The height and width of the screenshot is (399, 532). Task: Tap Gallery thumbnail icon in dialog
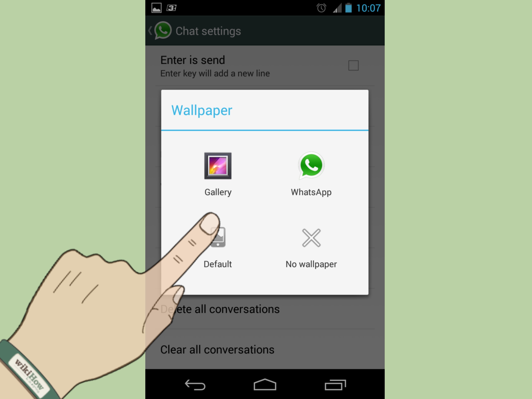click(218, 166)
